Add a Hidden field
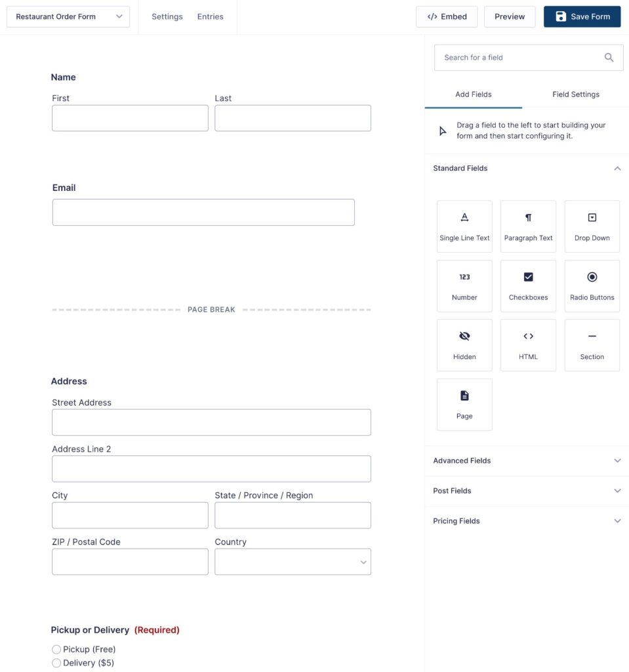 [x=464, y=345]
